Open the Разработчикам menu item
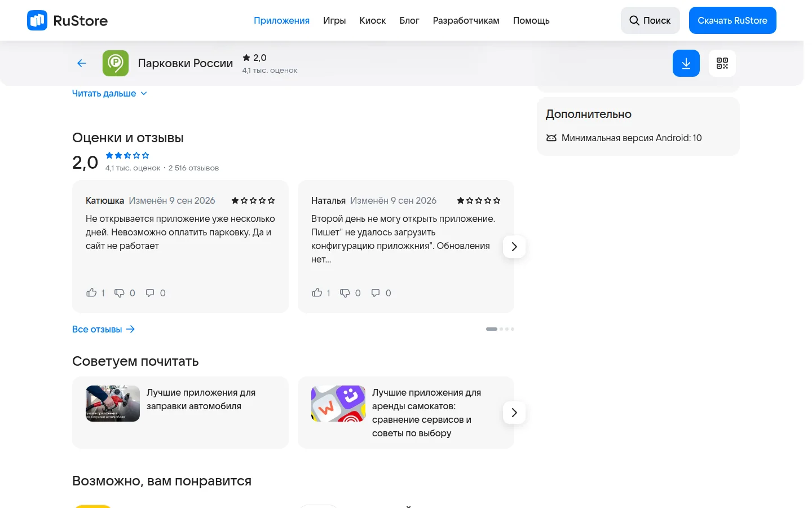Screen dimensions: 812x508 coord(466,20)
